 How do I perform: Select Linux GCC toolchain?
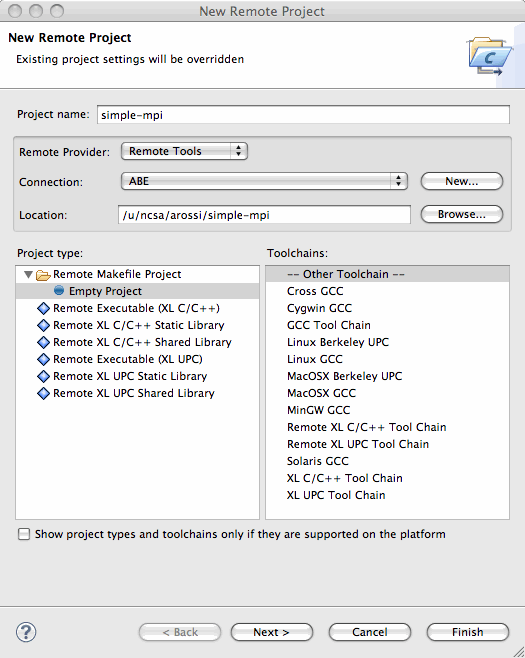315,359
